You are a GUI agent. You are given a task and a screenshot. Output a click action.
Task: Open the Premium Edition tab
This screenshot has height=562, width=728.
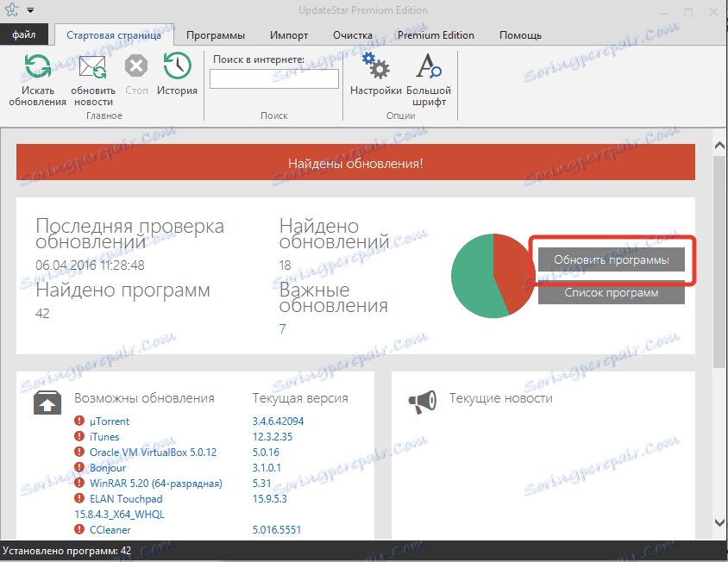[x=436, y=35]
